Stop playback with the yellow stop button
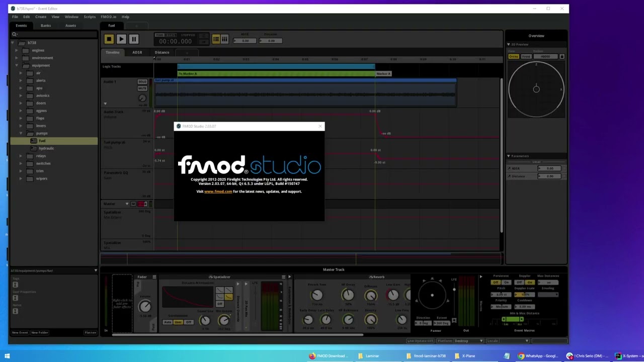Viewport: 644px width, 362px height. 109,39
